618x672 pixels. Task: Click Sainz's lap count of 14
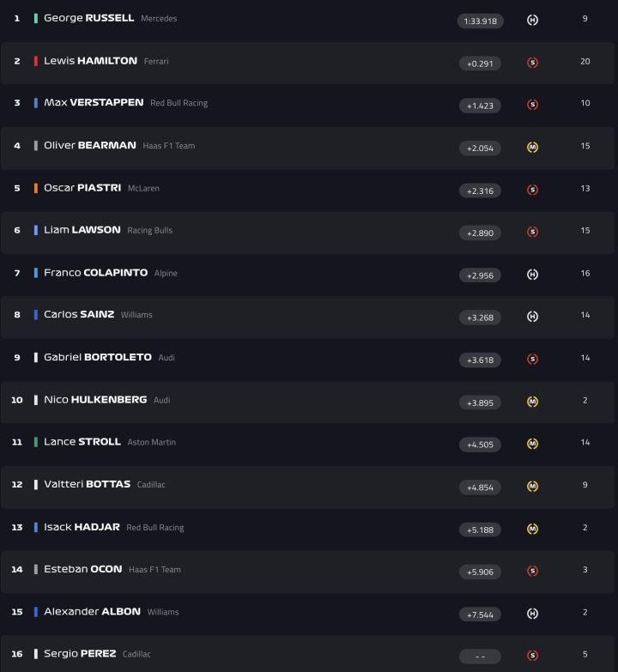pyautogui.click(x=585, y=315)
